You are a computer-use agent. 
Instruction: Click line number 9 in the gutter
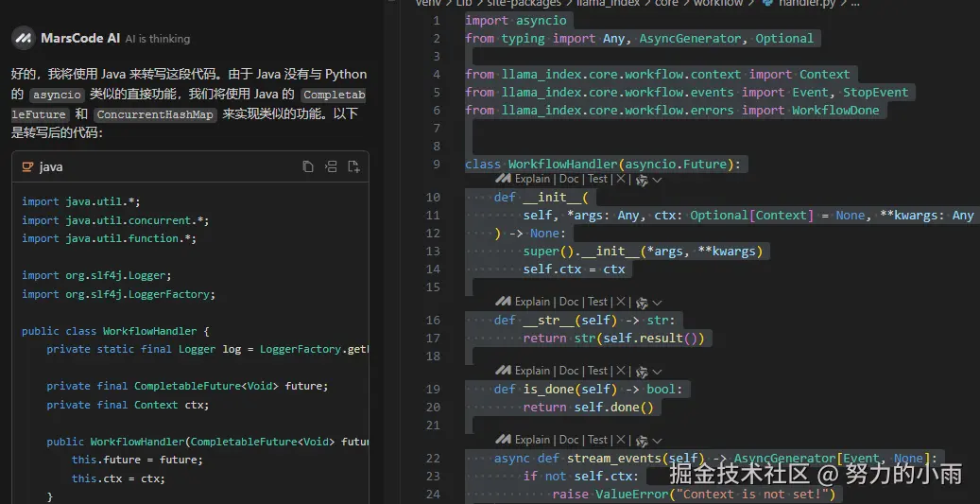[436, 165]
